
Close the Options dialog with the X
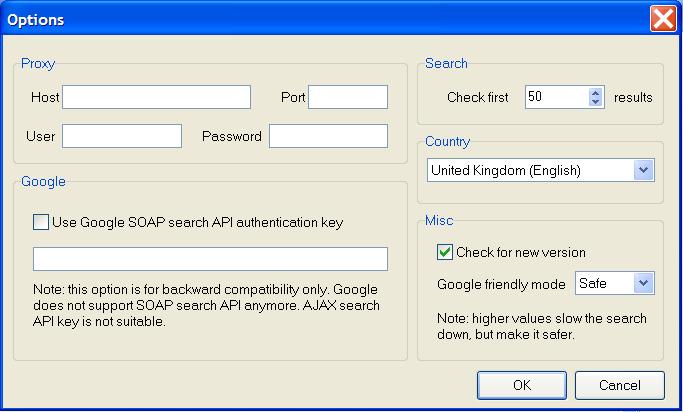click(662, 19)
